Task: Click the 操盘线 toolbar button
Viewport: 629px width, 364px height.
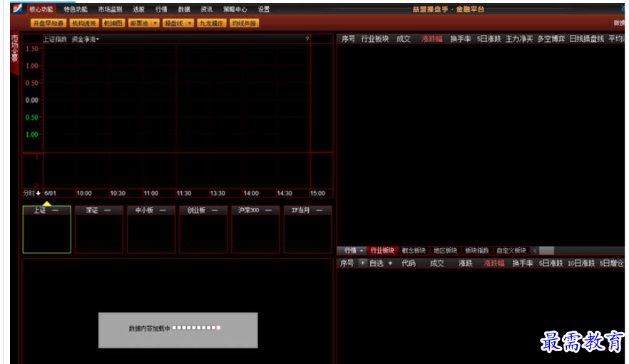Action: [174, 24]
